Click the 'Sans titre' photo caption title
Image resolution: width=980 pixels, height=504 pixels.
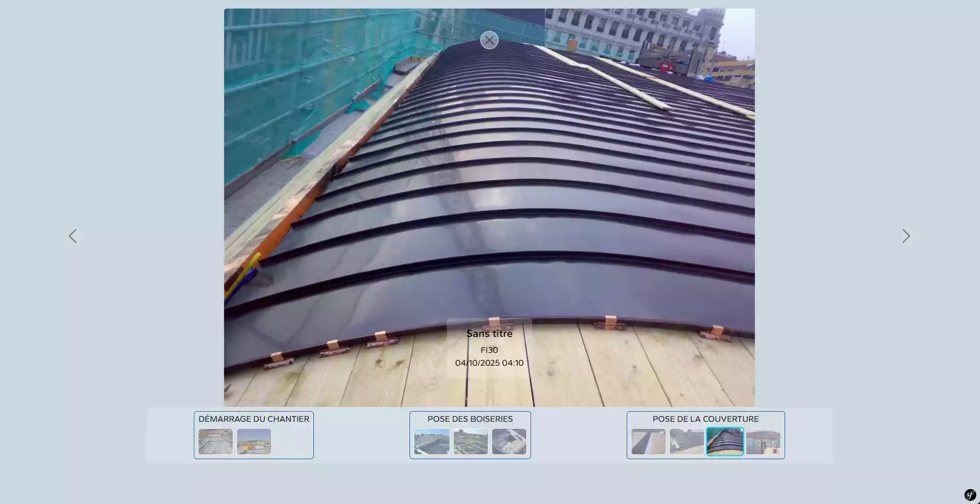(489, 334)
